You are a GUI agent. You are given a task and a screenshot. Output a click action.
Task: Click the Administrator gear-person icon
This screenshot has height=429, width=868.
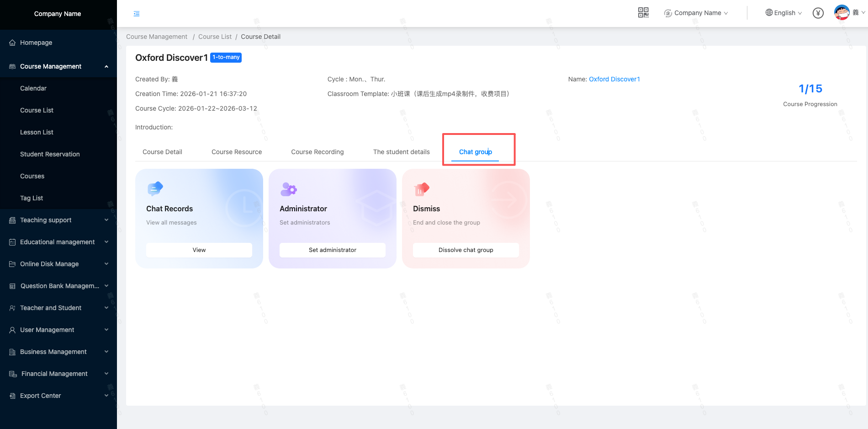coord(288,189)
